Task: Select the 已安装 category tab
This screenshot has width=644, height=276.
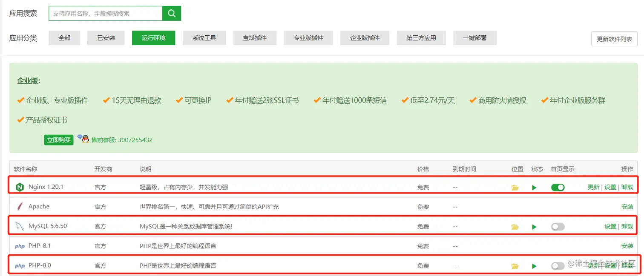Action: (x=106, y=38)
